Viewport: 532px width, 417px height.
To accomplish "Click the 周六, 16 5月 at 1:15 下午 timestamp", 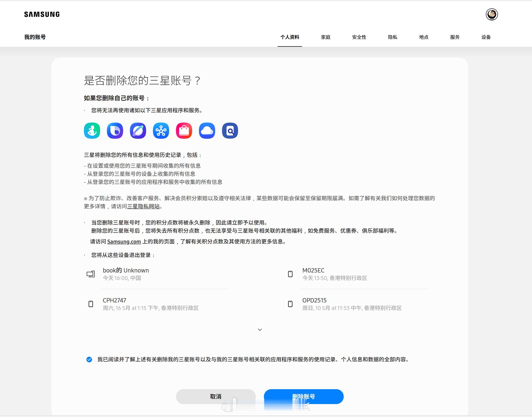I will pyautogui.click(x=150, y=308).
